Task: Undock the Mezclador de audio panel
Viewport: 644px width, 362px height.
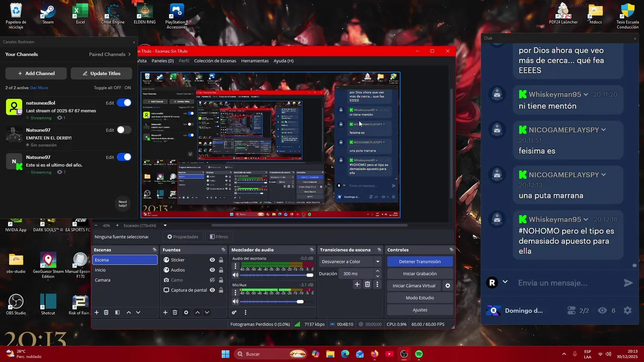Action: point(312,250)
